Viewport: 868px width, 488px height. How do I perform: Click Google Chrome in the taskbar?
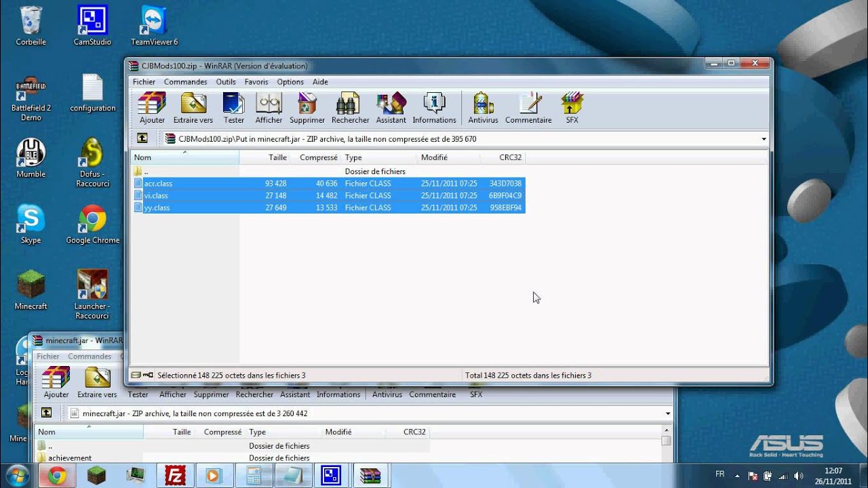[x=57, y=476]
